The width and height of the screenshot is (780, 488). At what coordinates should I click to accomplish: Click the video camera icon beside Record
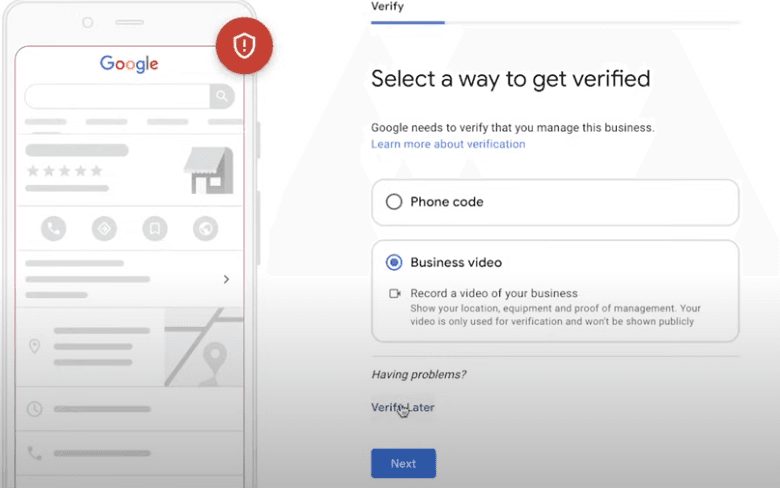[394, 294]
